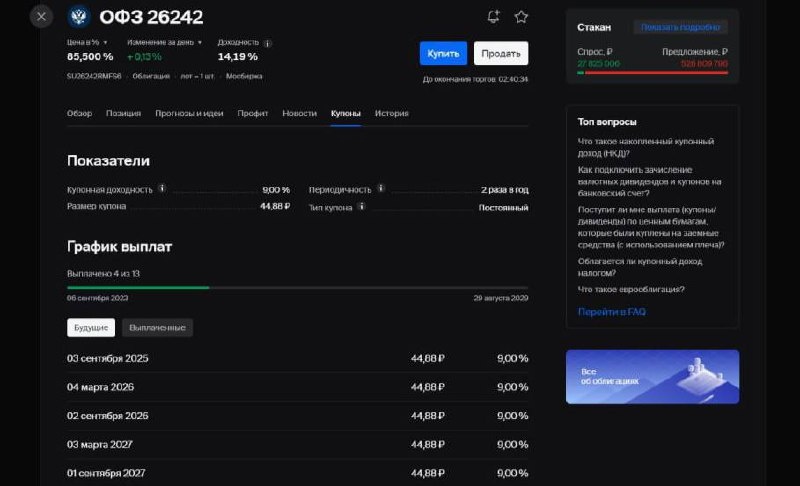Open question Облагается ли купонный доход налогом
The width and height of the screenshot is (800, 486).
point(640,267)
